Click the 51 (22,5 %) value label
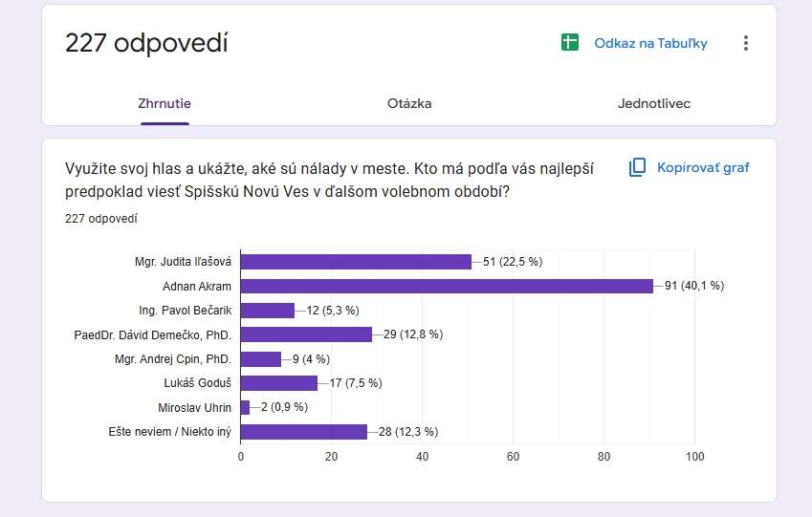Viewport: 812px width, 517px height. 513,262
